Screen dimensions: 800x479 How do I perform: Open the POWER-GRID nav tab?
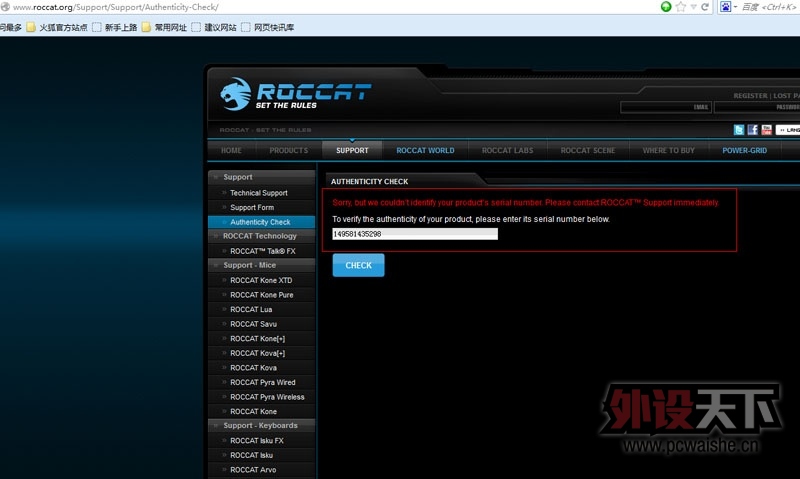point(744,150)
